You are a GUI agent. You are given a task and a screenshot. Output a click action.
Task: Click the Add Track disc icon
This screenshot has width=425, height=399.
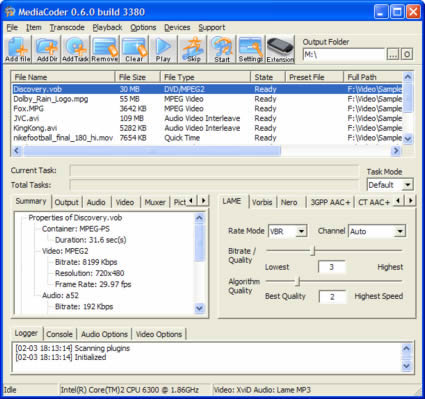pos(75,49)
